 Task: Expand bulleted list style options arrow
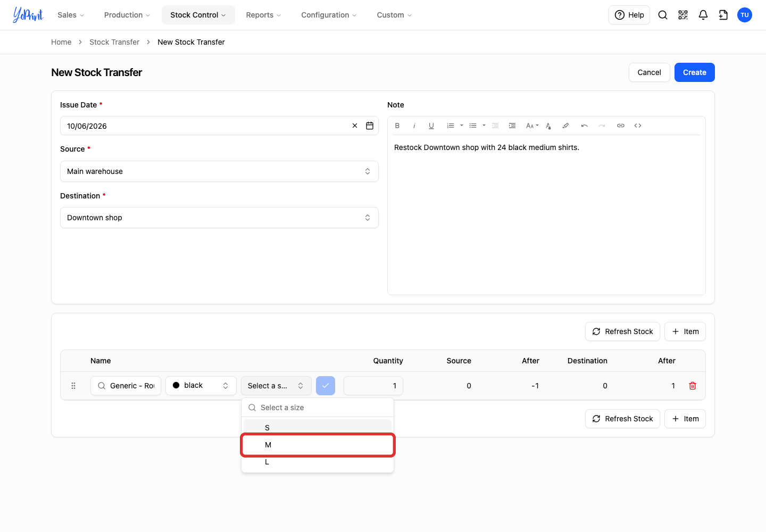(484, 126)
